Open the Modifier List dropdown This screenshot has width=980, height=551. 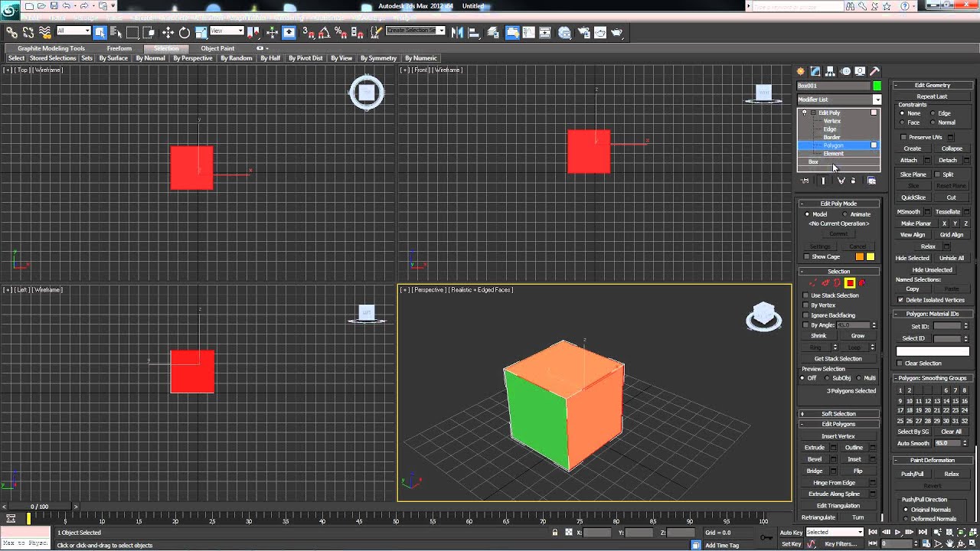tap(839, 99)
